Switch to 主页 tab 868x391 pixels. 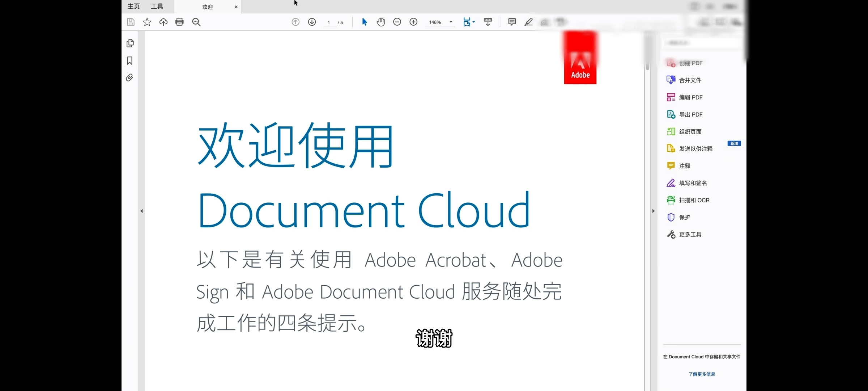pyautogui.click(x=133, y=7)
